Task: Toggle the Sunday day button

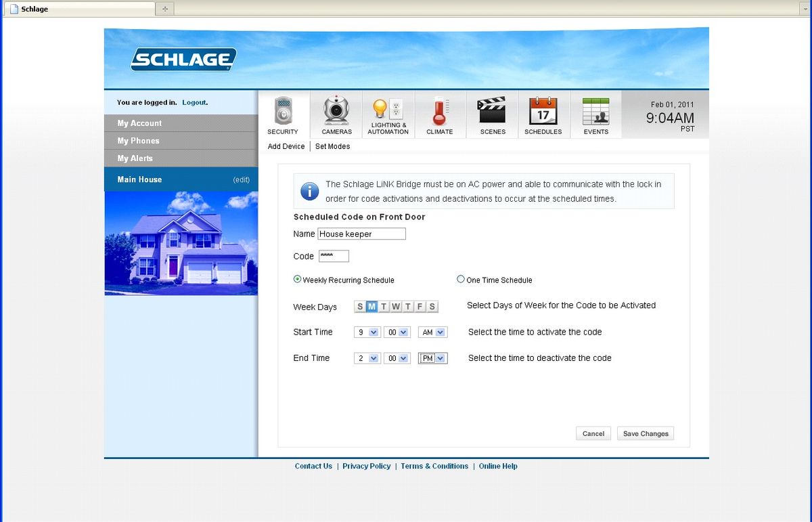Action: (x=360, y=307)
